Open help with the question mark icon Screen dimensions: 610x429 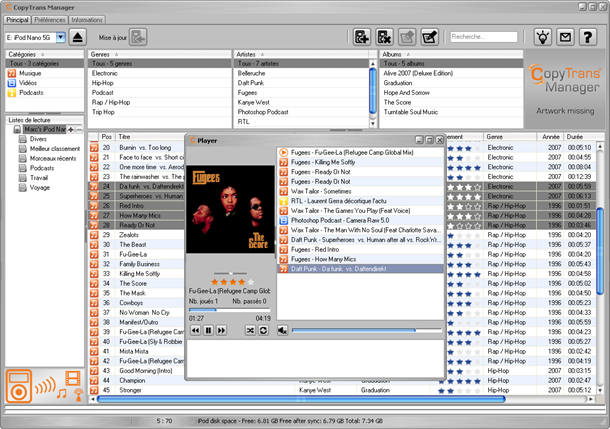pyautogui.click(x=588, y=37)
